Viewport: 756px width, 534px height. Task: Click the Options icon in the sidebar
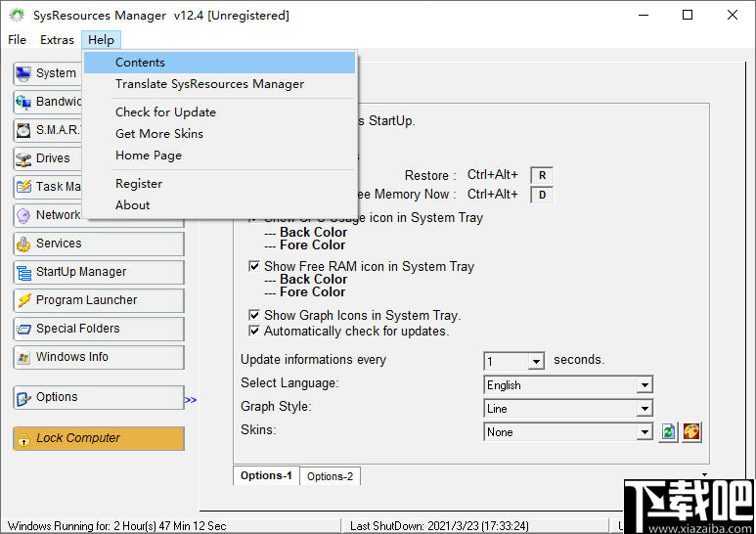pos(23,398)
